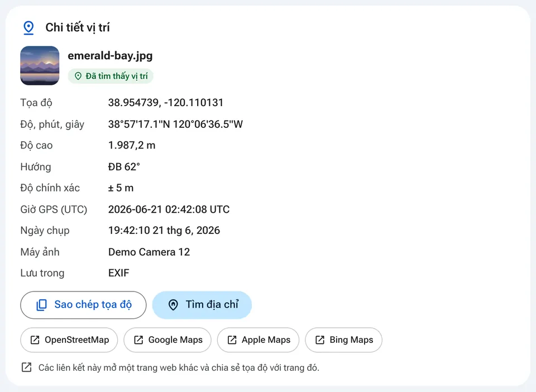Click the Ngày chụp label

[45, 231]
